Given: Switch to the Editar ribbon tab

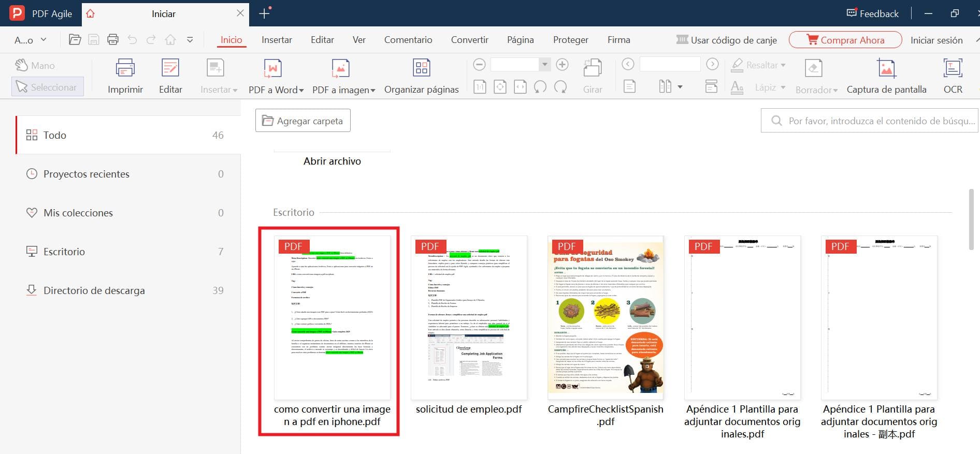Looking at the screenshot, I should click(322, 40).
